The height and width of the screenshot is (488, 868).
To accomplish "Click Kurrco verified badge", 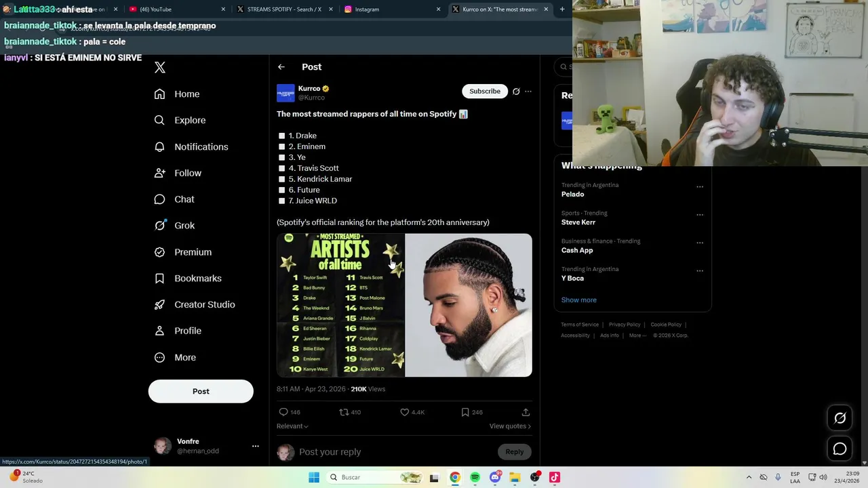I will [325, 89].
